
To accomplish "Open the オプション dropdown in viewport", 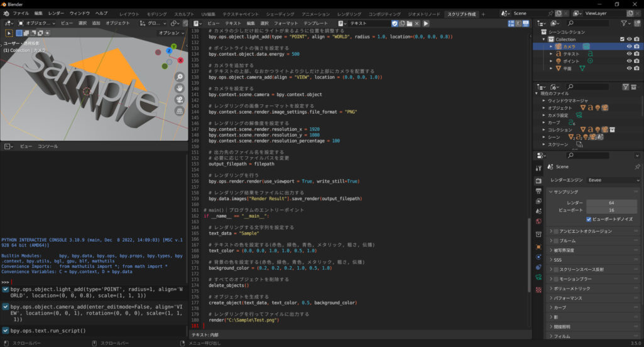I will pos(172,33).
